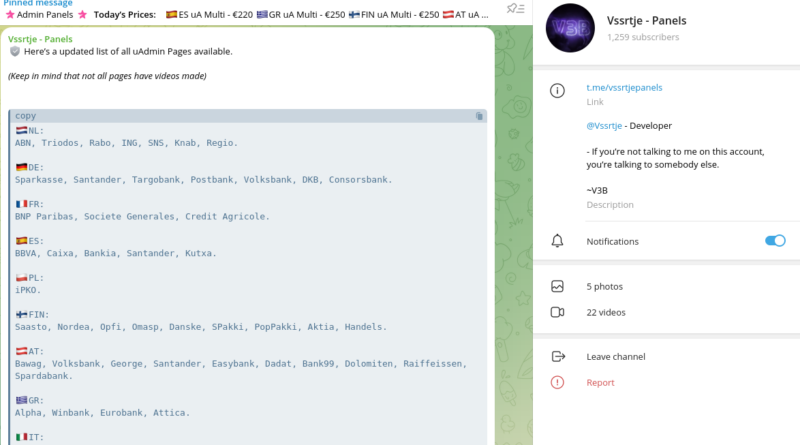Open the pinned messages list icon

(515, 8)
